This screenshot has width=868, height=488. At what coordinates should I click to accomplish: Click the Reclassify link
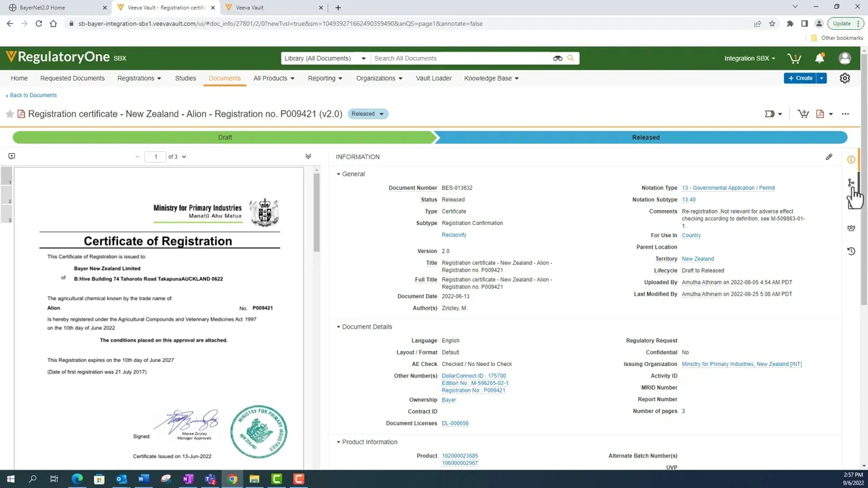(454, 235)
